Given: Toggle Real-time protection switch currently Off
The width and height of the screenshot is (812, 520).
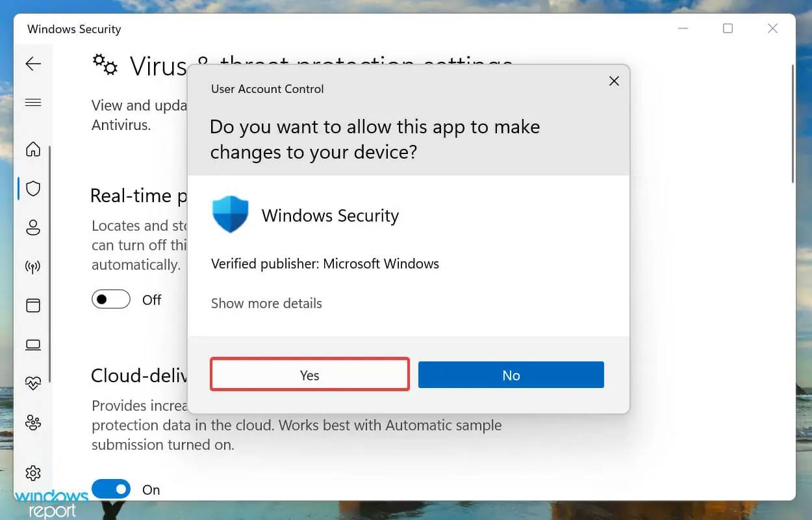Looking at the screenshot, I should tap(111, 300).
